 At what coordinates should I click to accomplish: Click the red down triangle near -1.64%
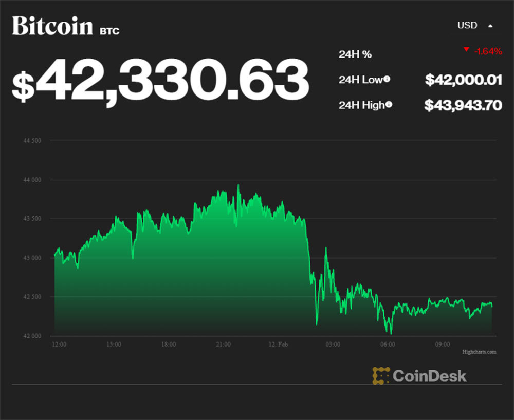pyautogui.click(x=466, y=50)
